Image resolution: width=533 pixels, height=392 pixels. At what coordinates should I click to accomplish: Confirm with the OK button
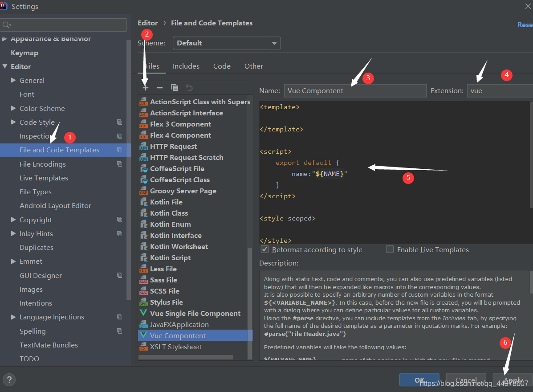[x=419, y=380]
